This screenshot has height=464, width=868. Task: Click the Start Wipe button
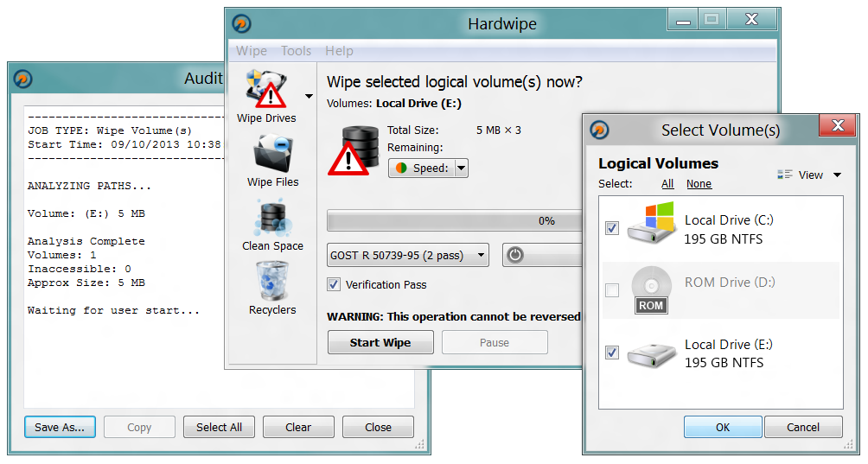point(380,342)
